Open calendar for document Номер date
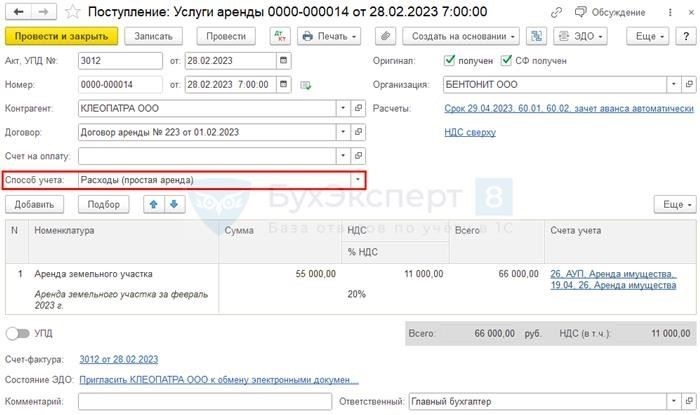This screenshot has height=415, width=700. [x=283, y=84]
